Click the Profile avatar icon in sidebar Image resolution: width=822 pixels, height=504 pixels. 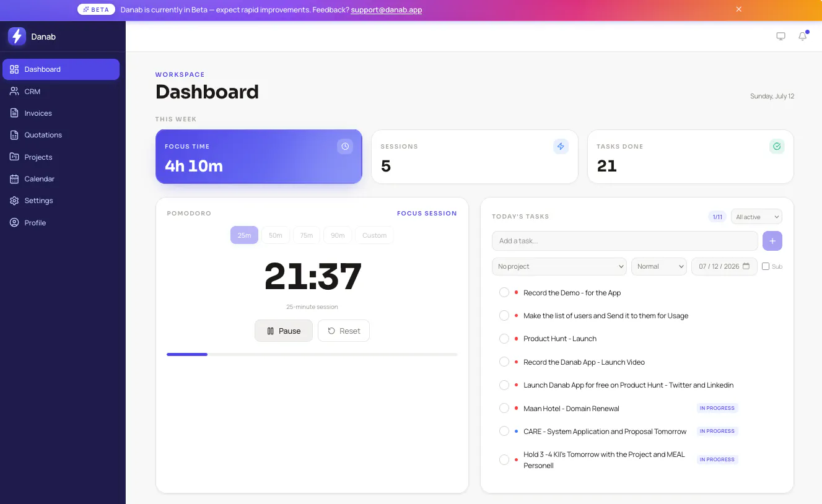[14, 222]
